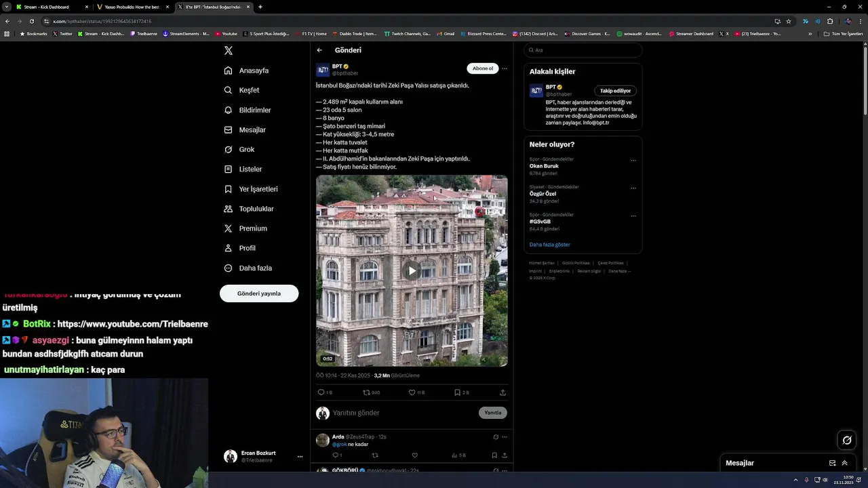Image resolution: width=868 pixels, height=488 pixels.
Task: Click Abone ol on the BPT post
Action: click(483, 68)
